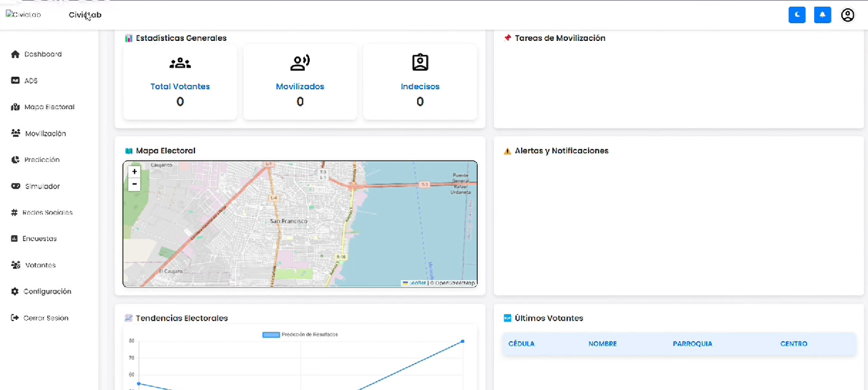The height and width of the screenshot is (390, 868).
Task: Click the Indecisos badge icon
Action: coord(420,62)
